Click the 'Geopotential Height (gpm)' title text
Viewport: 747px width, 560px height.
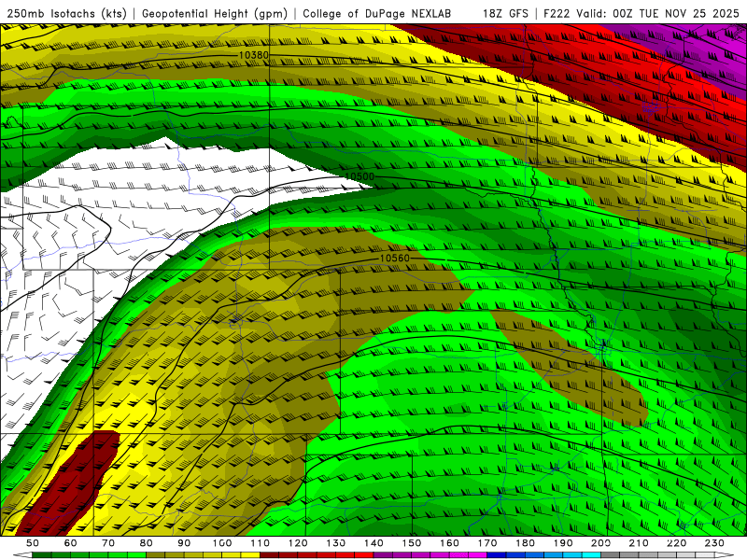pos(215,14)
